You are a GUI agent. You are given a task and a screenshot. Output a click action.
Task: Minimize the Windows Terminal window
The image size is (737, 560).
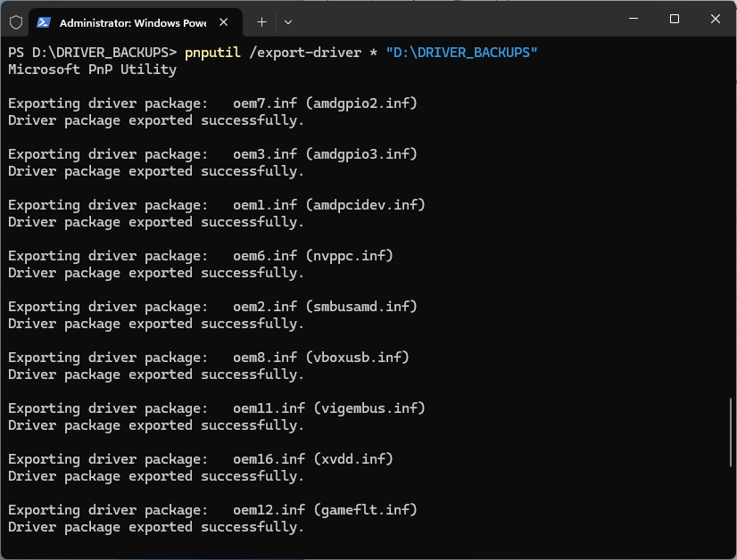pos(633,18)
